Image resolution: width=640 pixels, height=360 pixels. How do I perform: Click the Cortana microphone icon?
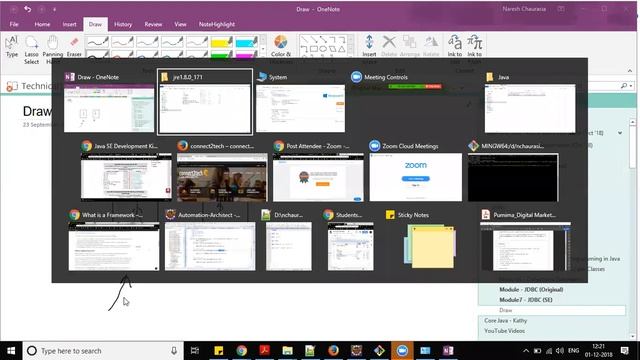point(174,351)
